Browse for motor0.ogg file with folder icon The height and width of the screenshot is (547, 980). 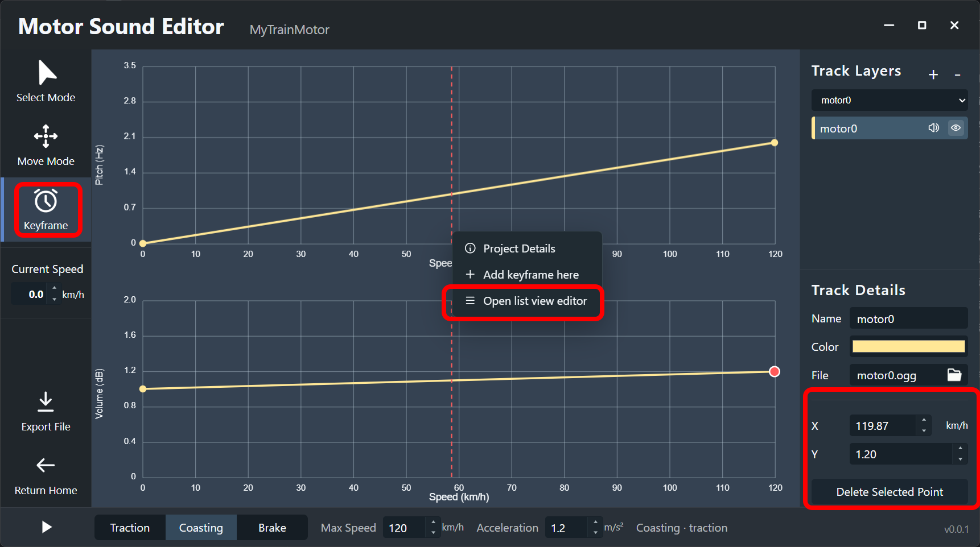954,375
